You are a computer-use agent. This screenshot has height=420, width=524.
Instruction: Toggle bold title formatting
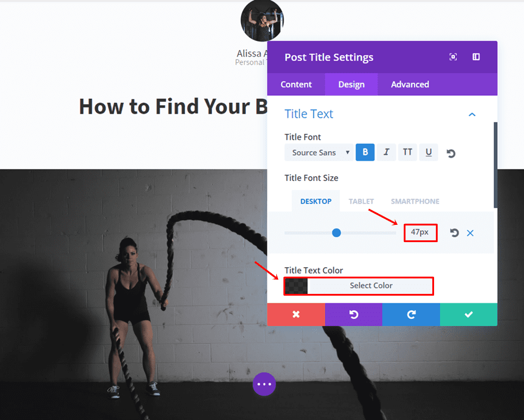[365, 152]
